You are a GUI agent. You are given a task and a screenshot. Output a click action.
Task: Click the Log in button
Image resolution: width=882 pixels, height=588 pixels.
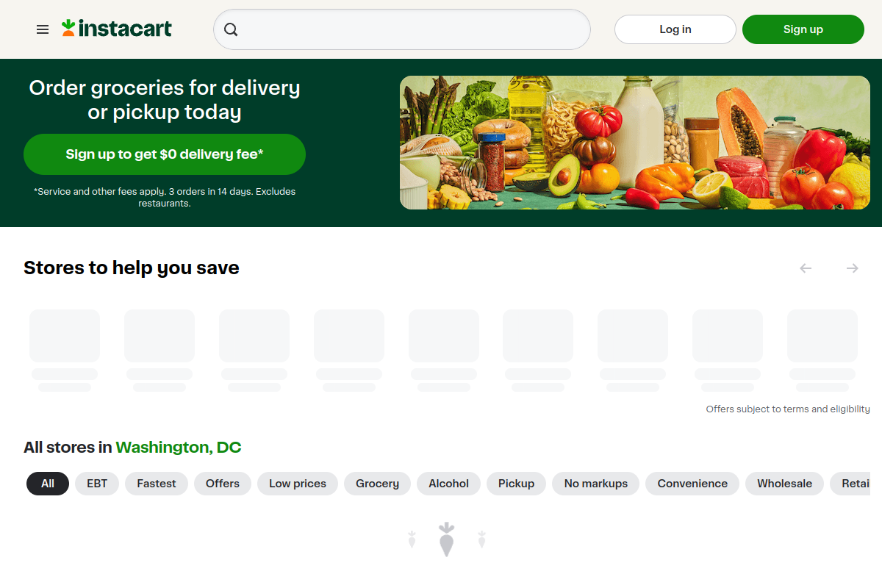coord(675,29)
